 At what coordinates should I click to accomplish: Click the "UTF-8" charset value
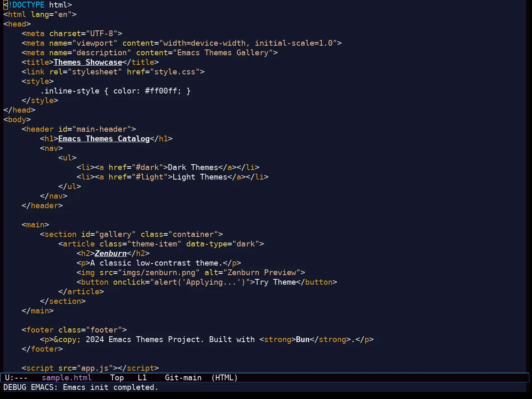102,34
